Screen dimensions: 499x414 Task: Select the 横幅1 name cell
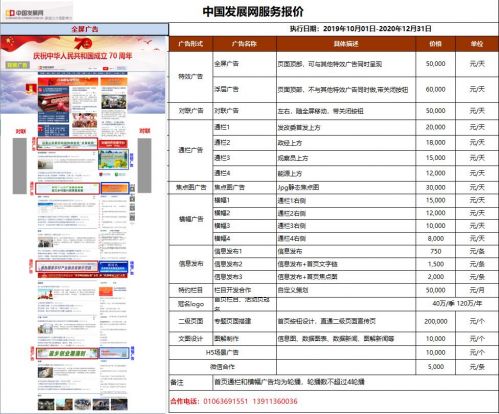point(244,200)
